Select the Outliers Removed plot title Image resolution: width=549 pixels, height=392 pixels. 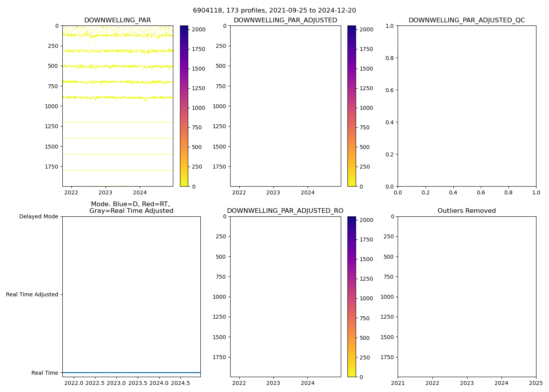pyautogui.click(x=466, y=211)
